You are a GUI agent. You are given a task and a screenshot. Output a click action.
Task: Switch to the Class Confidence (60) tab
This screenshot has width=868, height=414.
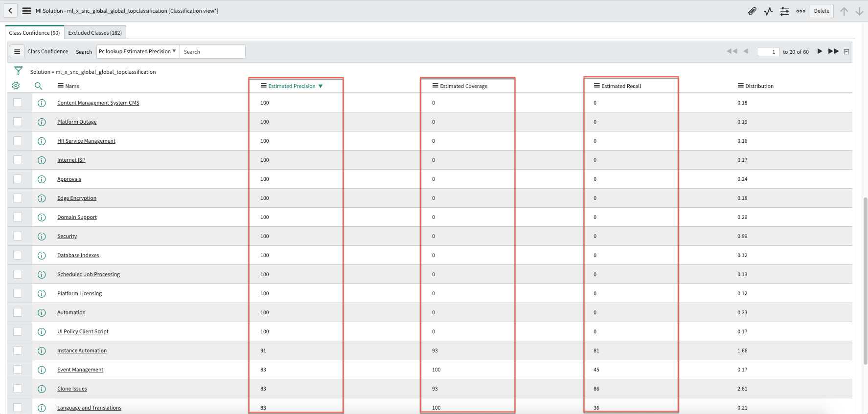(35, 33)
